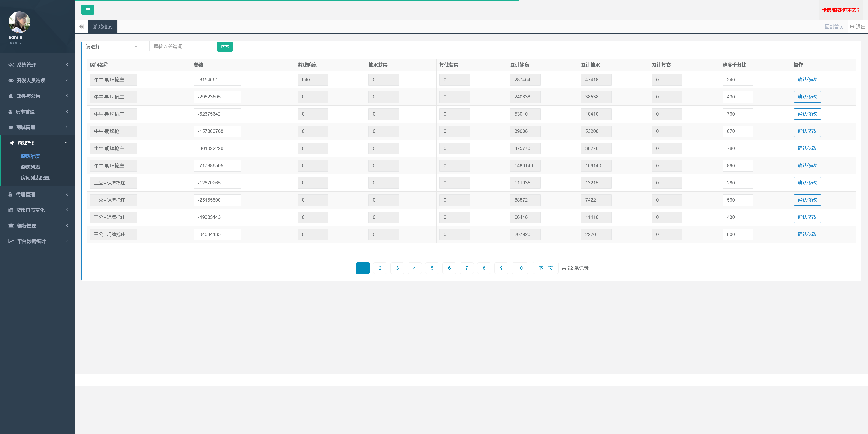Screen dimensions: 868x434
Task: Click the 平台数据统计 chart icon
Action: pos(11,241)
